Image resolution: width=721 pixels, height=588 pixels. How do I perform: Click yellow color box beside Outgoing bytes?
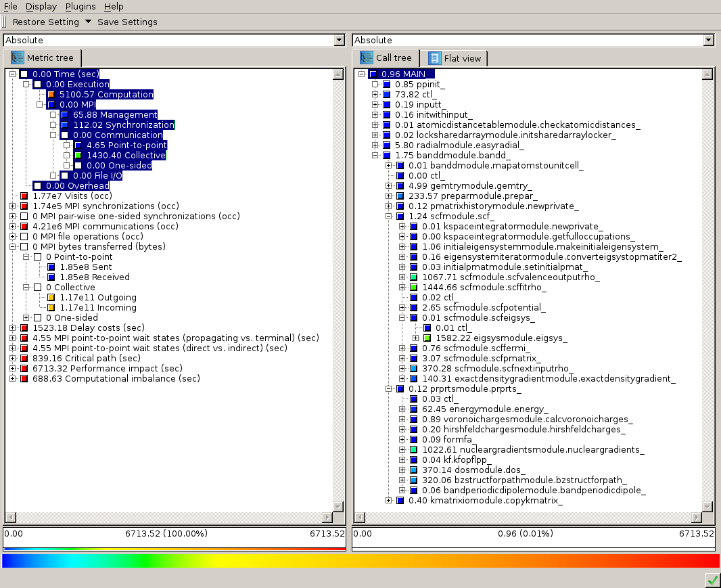[x=51, y=298]
